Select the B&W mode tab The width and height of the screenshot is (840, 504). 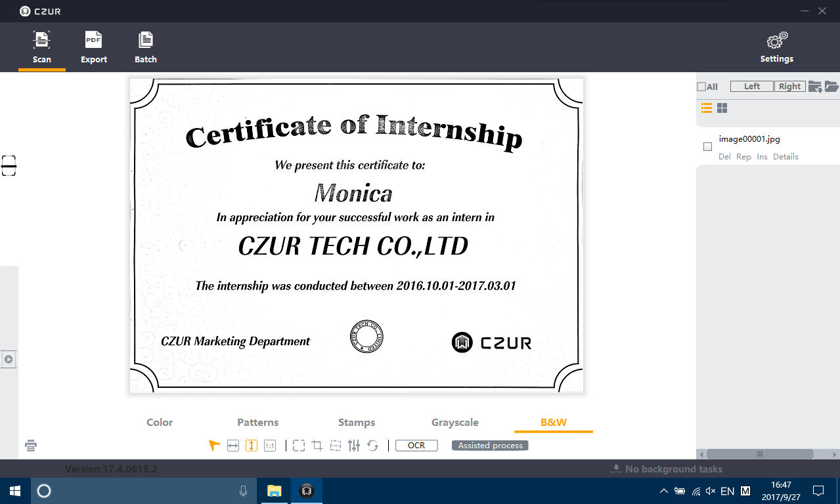coord(554,423)
